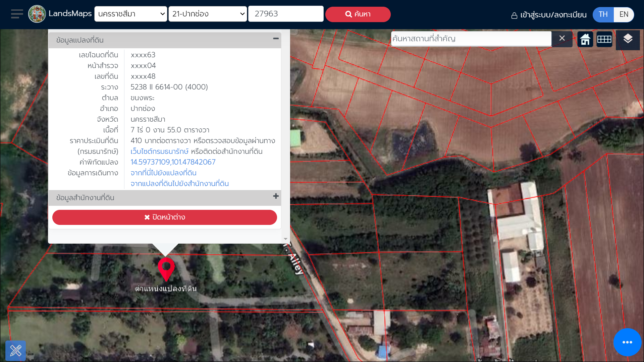Click the เข้าสู่ระบบ/ลงทะเบียน login link
Image resolution: width=644 pixels, height=362 pixels.
click(549, 15)
